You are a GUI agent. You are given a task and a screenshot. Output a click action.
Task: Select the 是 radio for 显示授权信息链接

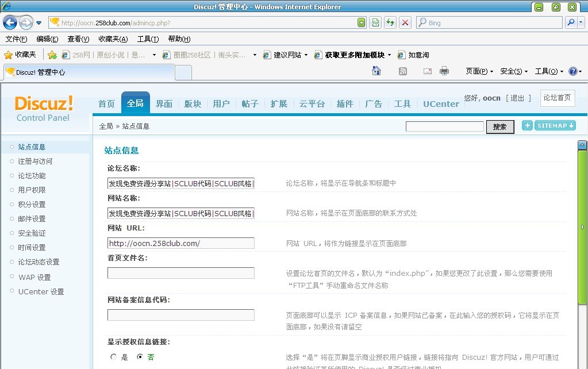(x=114, y=356)
